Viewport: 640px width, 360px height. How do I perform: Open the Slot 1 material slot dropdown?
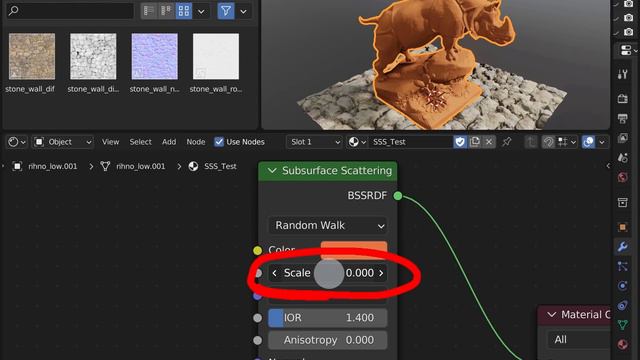[314, 142]
